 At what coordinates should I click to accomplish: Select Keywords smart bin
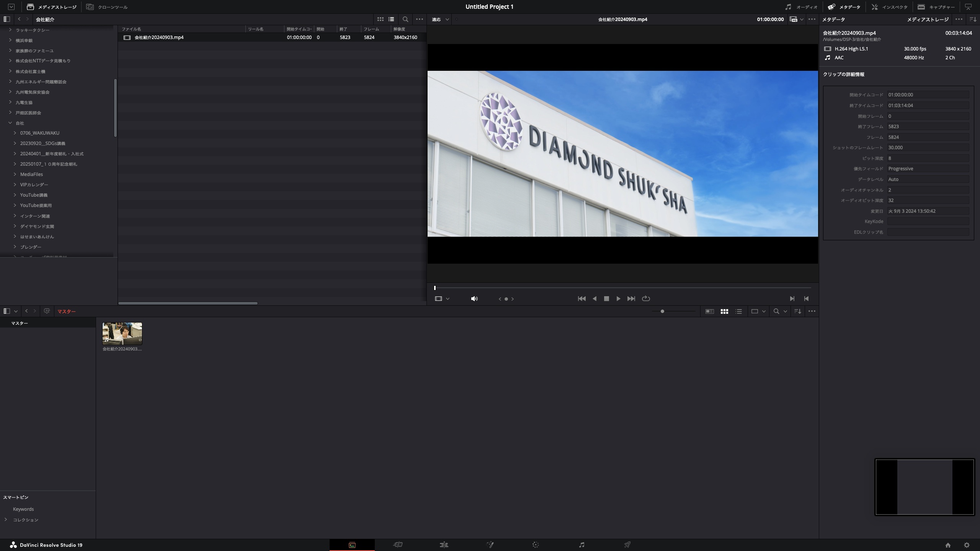[x=23, y=509]
